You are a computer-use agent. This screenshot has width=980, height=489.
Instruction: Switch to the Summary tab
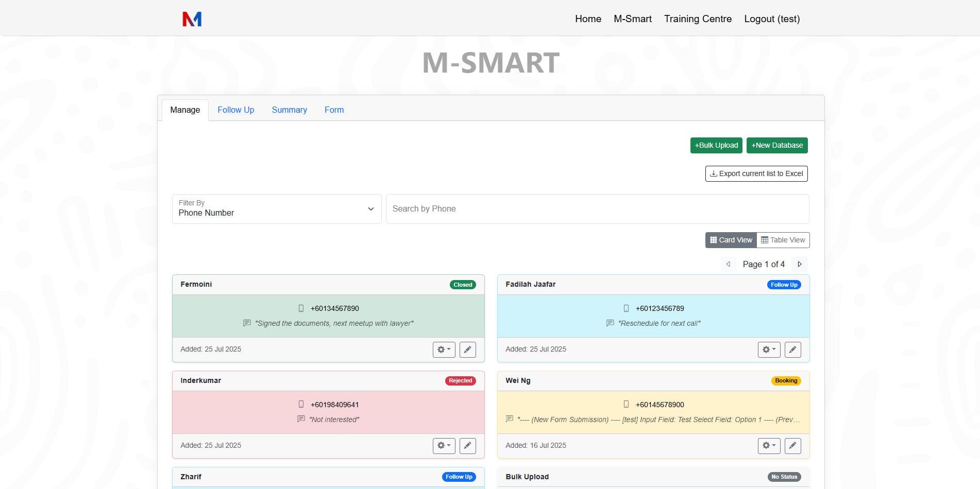coord(289,110)
